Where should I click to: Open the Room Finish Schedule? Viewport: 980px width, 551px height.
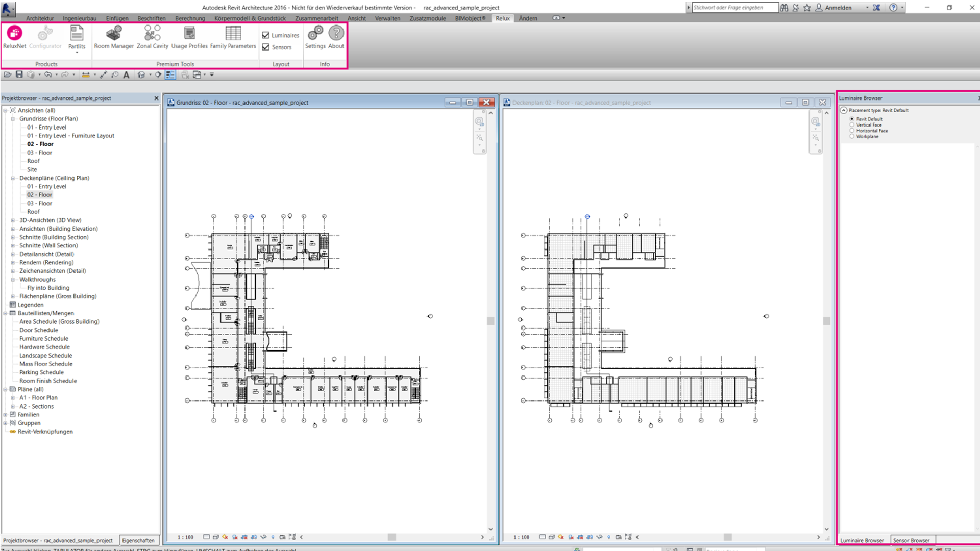point(48,381)
